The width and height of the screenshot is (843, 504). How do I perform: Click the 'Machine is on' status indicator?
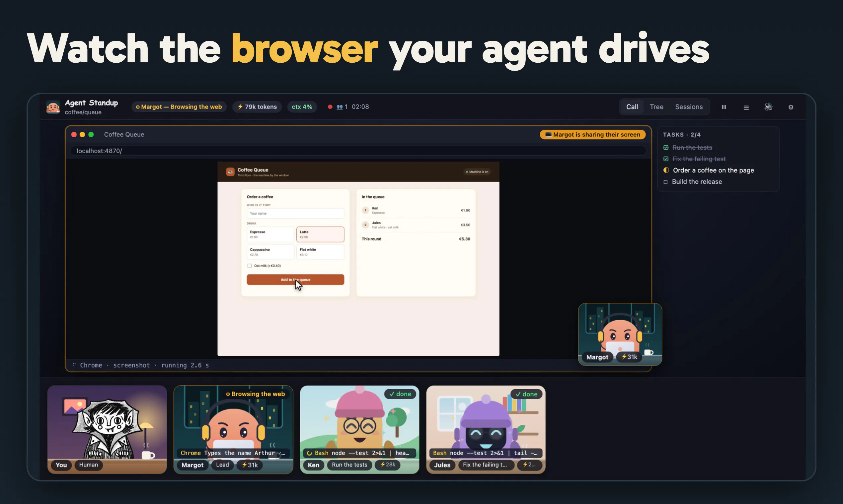[477, 172]
